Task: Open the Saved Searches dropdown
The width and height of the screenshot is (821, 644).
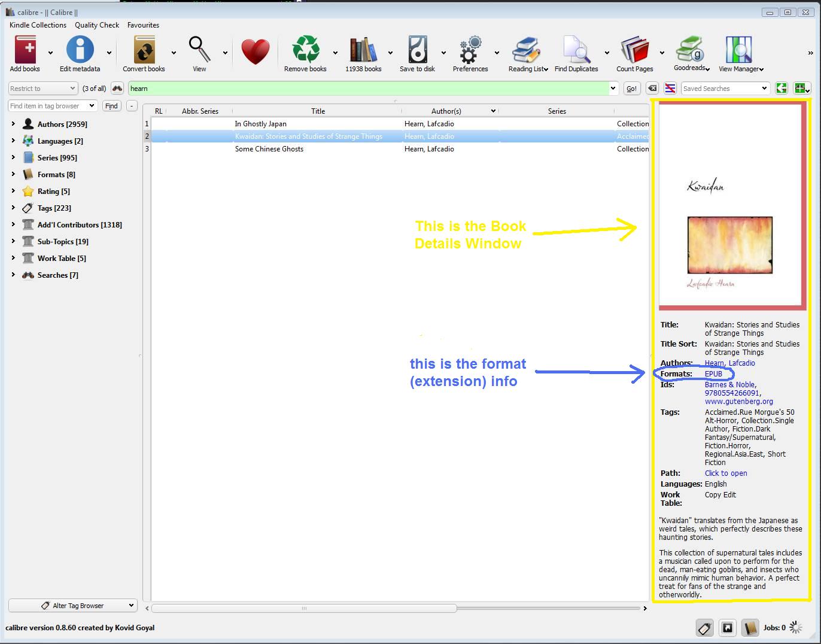Action: tap(725, 89)
